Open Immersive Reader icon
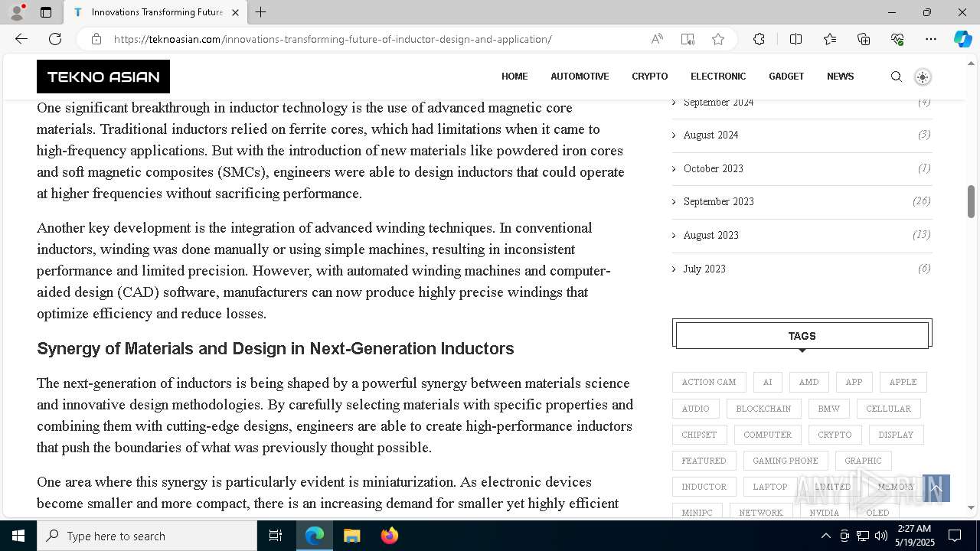 pos(688,39)
